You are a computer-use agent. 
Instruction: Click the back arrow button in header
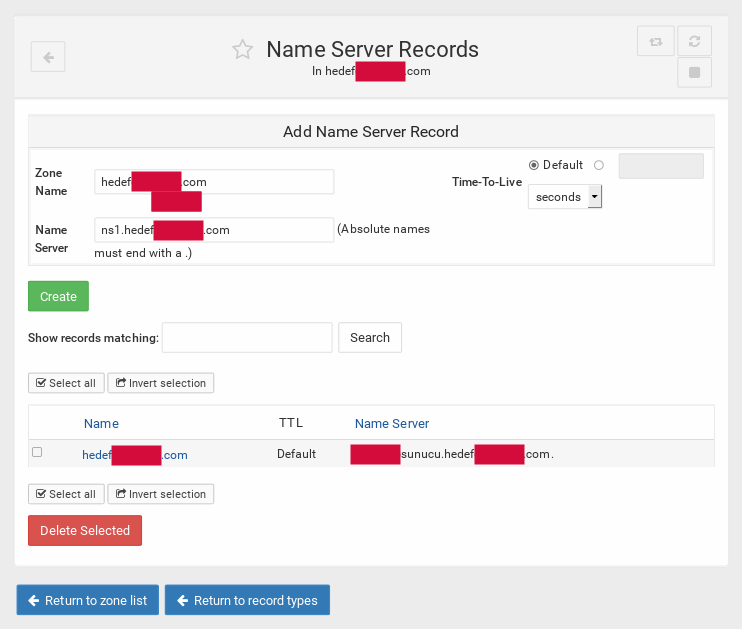[x=48, y=57]
